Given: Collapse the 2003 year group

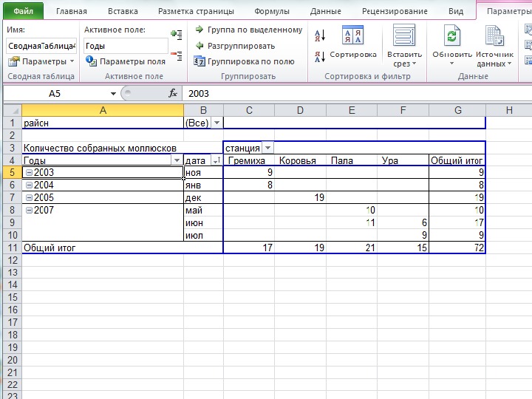Looking at the screenshot, I should [28, 173].
